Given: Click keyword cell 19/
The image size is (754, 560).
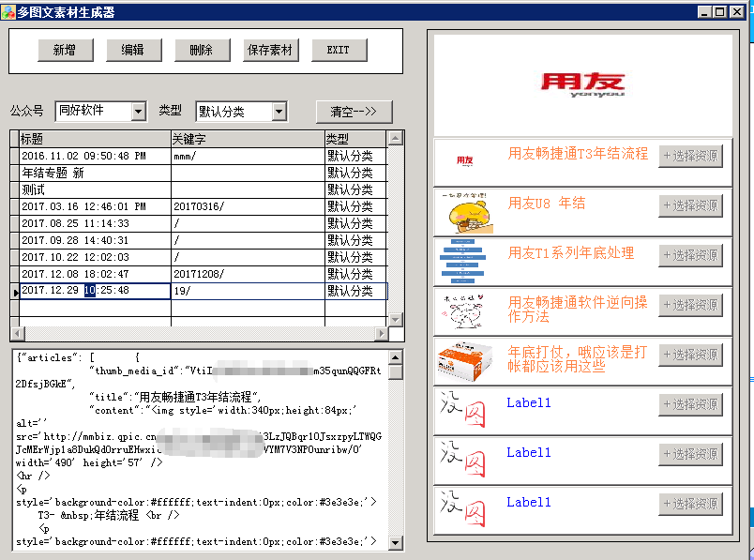Looking at the screenshot, I should click(x=248, y=291).
